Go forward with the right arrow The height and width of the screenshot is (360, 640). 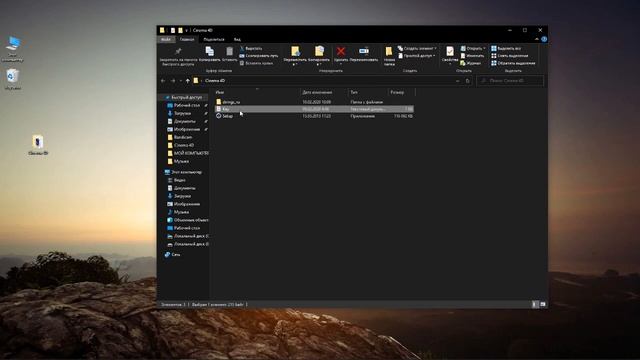coord(173,81)
